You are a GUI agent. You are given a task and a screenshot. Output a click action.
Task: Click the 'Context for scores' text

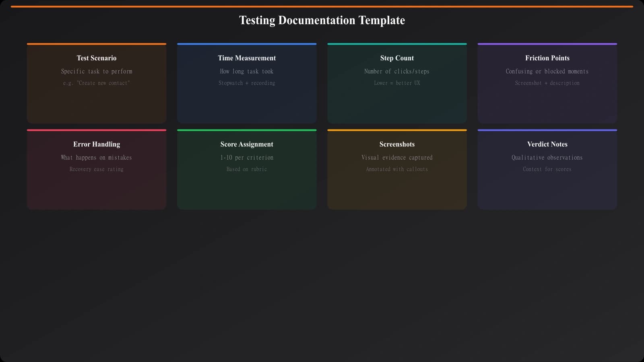pyautogui.click(x=547, y=169)
